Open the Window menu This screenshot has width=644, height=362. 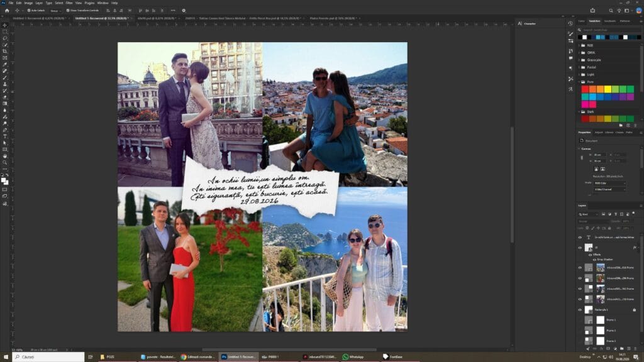click(103, 3)
